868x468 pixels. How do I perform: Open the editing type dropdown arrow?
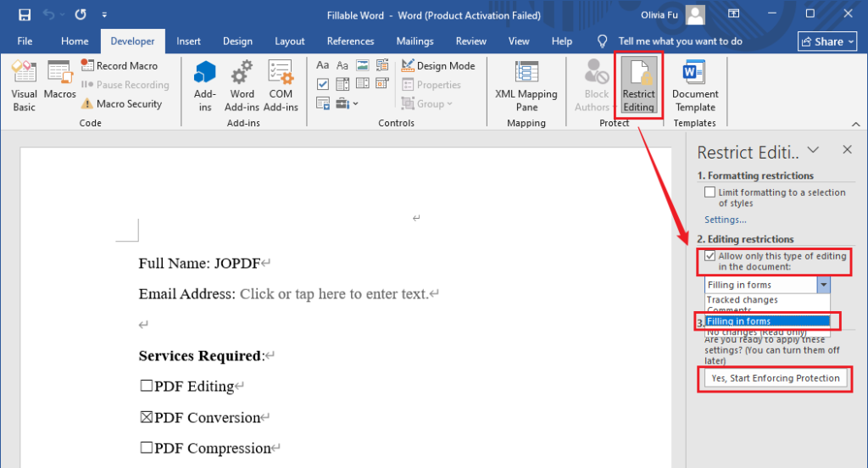pos(823,285)
